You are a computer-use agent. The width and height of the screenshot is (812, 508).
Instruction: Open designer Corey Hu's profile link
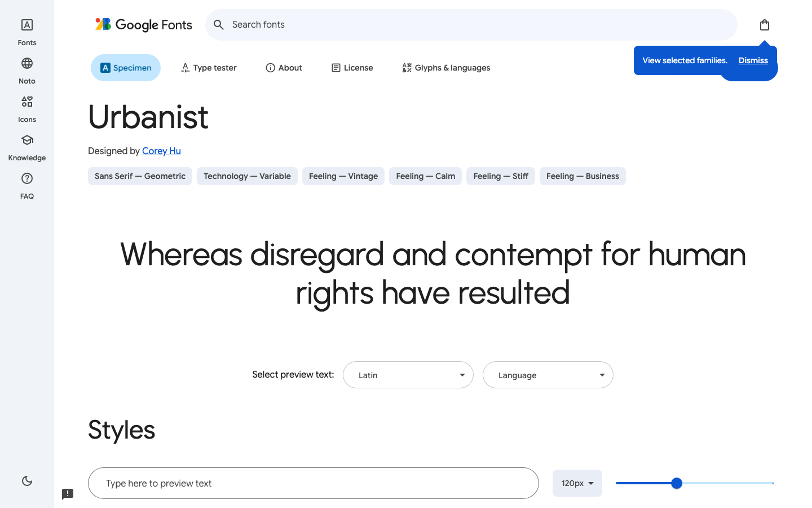click(x=161, y=151)
